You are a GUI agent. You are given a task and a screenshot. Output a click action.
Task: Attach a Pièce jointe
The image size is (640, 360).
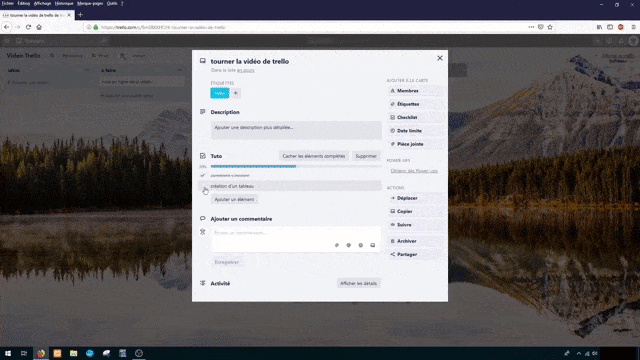pyautogui.click(x=415, y=144)
